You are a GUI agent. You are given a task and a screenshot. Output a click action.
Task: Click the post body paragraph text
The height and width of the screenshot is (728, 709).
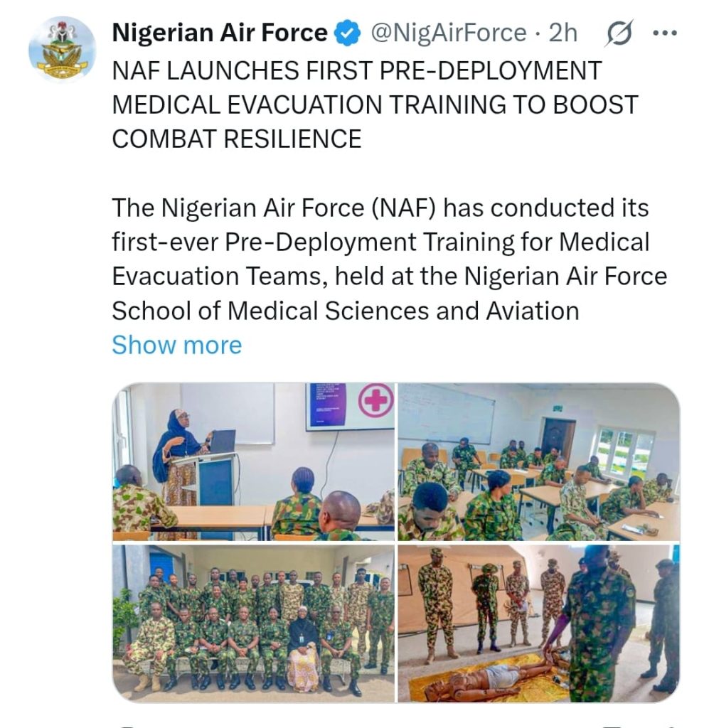(390, 259)
